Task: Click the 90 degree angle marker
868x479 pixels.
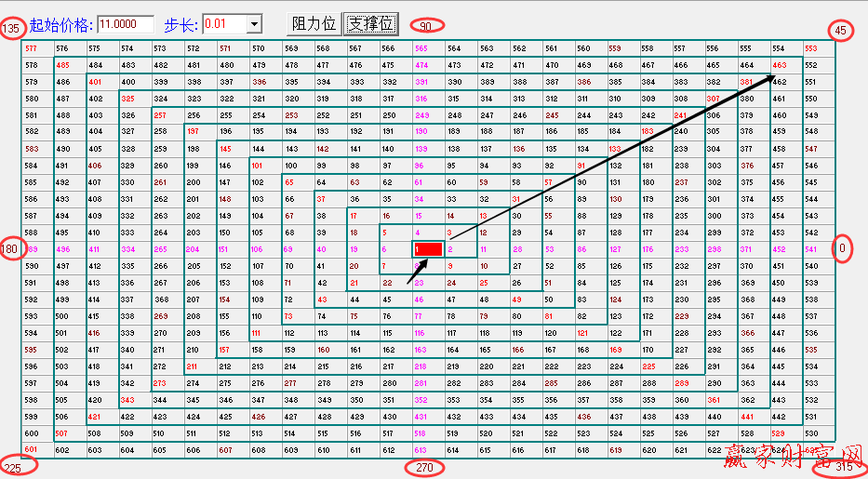Action: tap(426, 25)
